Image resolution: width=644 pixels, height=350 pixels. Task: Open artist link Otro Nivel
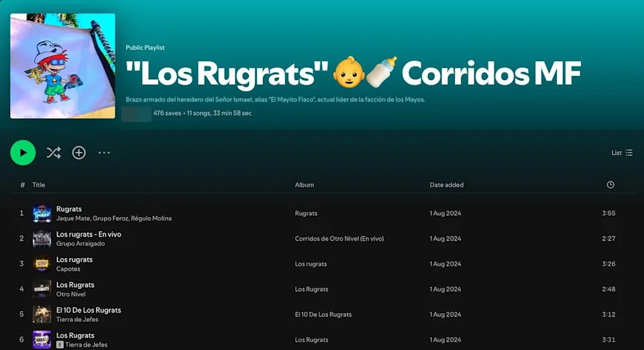[x=71, y=294]
